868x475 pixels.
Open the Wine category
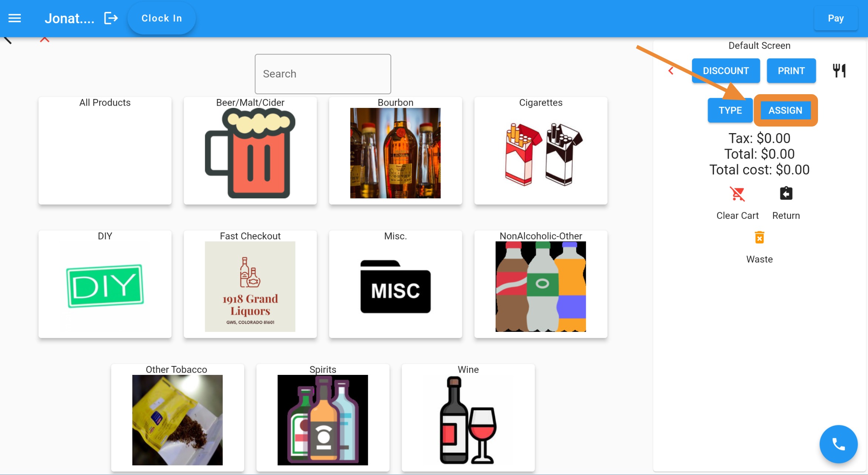click(468, 418)
